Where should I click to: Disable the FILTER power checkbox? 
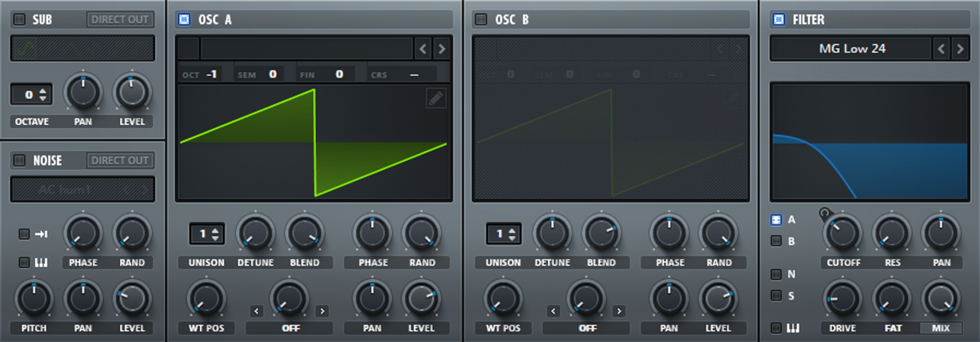coord(778,19)
